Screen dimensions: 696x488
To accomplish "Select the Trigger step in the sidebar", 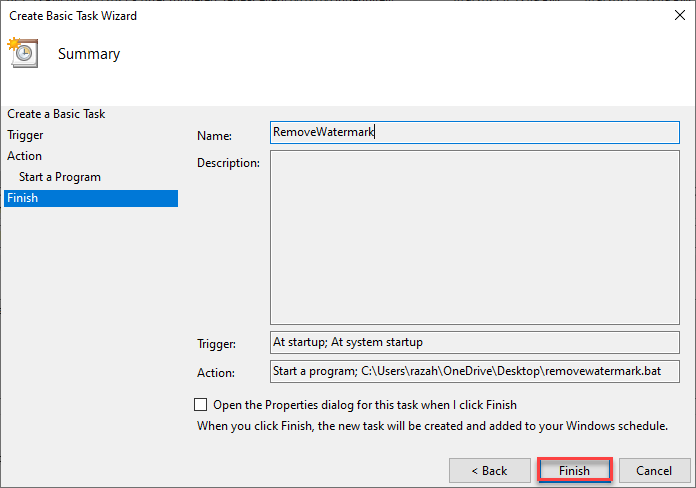I will pyautogui.click(x=26, y=135).
